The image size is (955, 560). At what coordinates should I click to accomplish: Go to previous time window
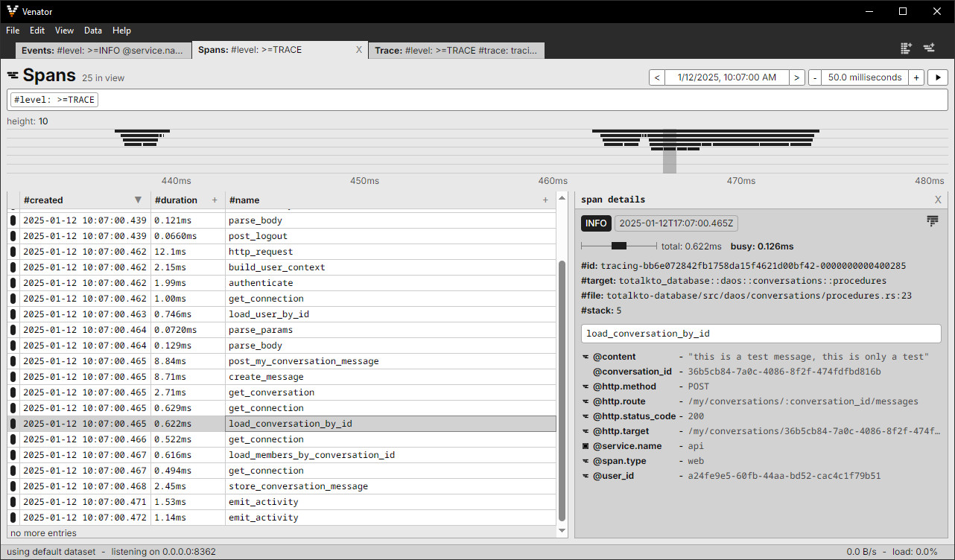657,77
